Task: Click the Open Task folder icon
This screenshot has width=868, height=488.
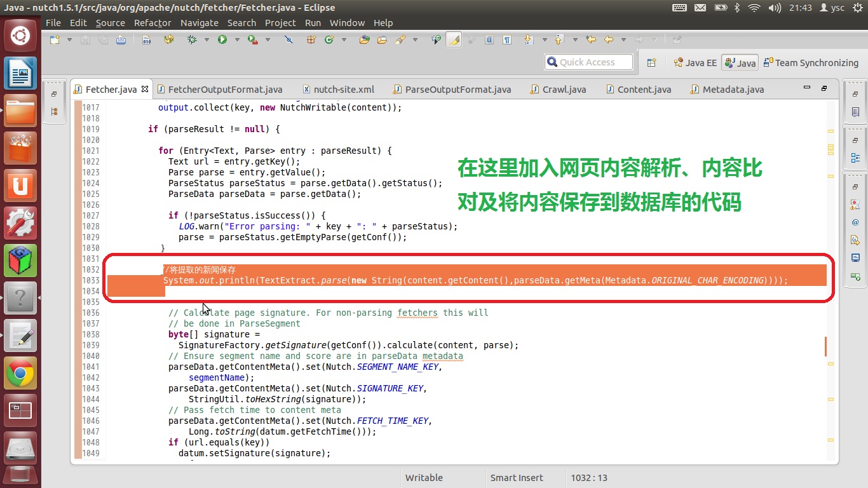Action: (x=382, y=40)
